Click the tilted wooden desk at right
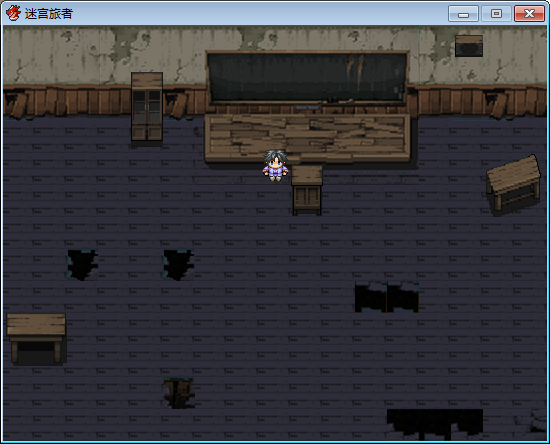The height and width of the screenshot is (444, 550). pos(513,184)
